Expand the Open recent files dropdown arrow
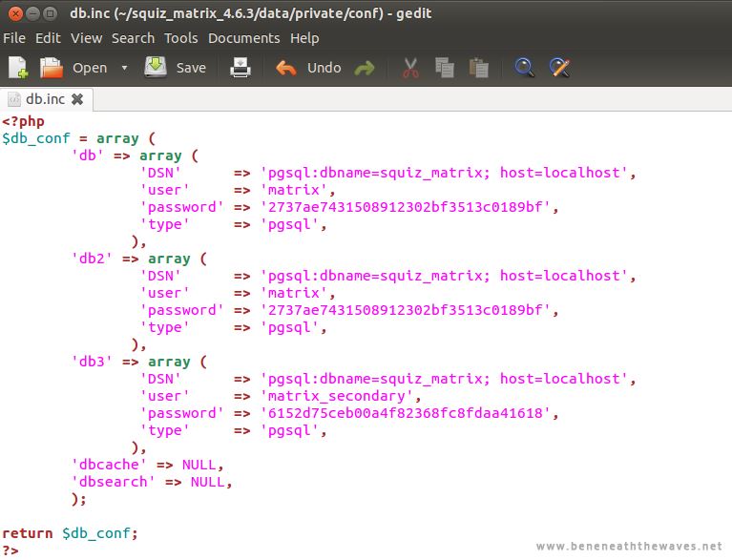Viewport: 732px width, 560px height. [x=124, y=68]
